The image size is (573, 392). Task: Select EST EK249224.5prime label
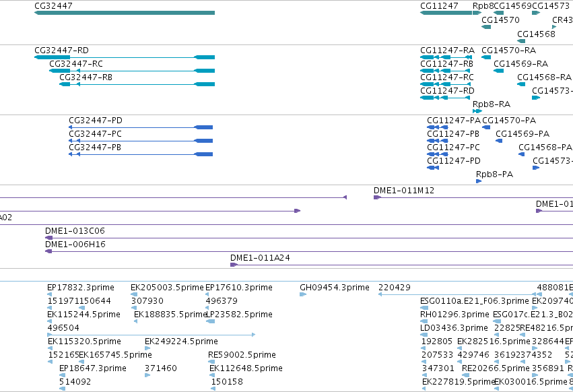click(x=181, y=341)
